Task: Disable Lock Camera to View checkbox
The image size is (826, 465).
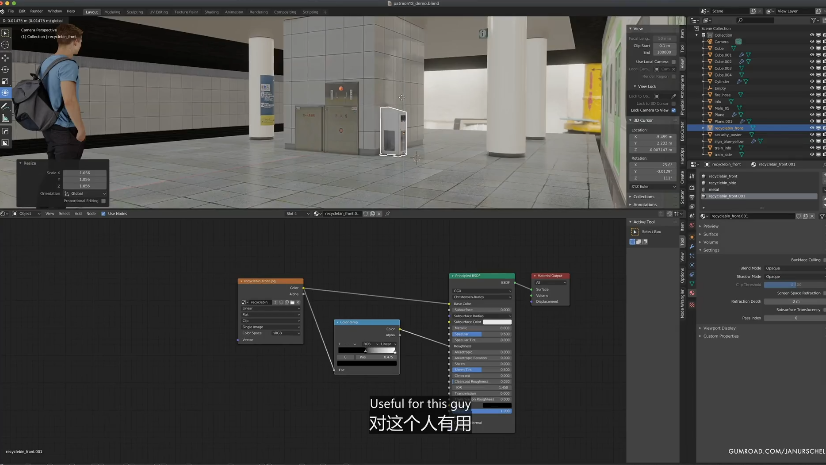Action: point(674,110)
